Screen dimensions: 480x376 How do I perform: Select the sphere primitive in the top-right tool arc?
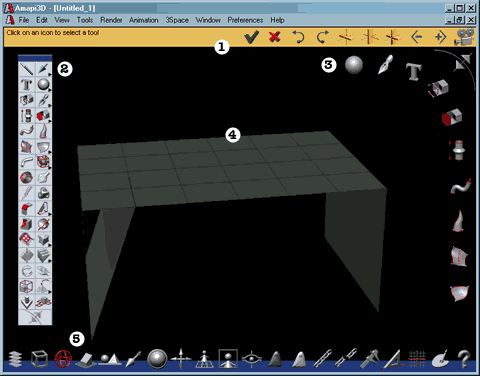tap(354, 65)
